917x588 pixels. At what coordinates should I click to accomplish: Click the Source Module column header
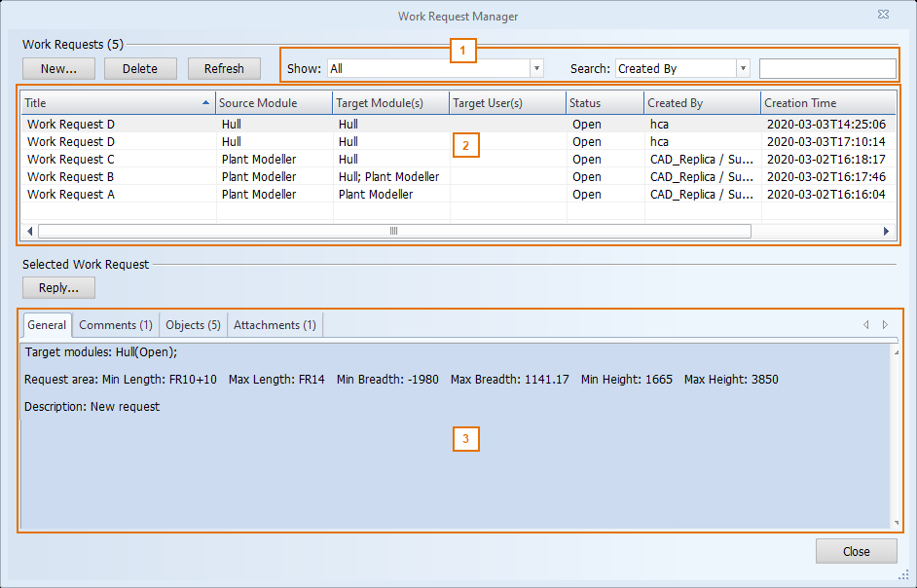tap(273, 103)
